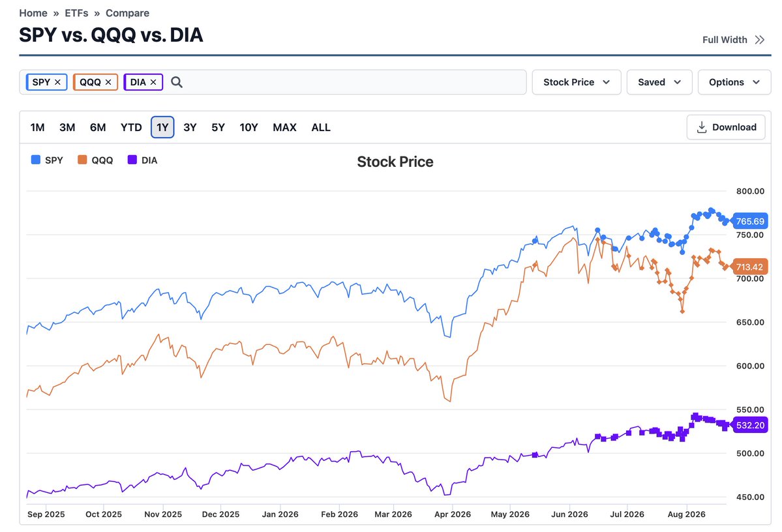Select the 10Y time range
The height and width of the screenshot is (532, 782).
point(249,127)
